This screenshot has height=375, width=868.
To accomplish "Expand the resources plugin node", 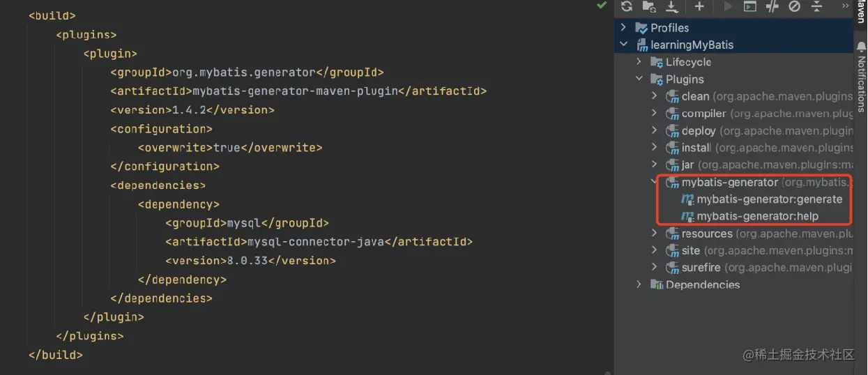I will coord(654,234).
